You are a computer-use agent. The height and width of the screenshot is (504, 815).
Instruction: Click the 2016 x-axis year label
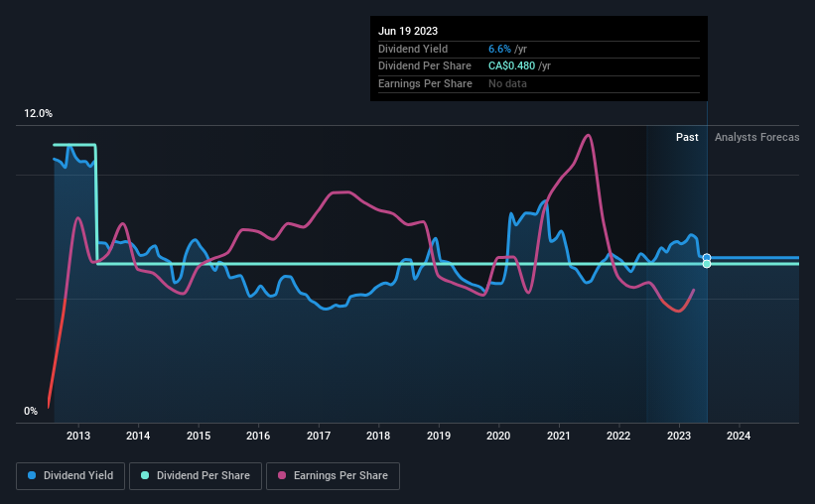pyautogui.click(x=258, y=436)
